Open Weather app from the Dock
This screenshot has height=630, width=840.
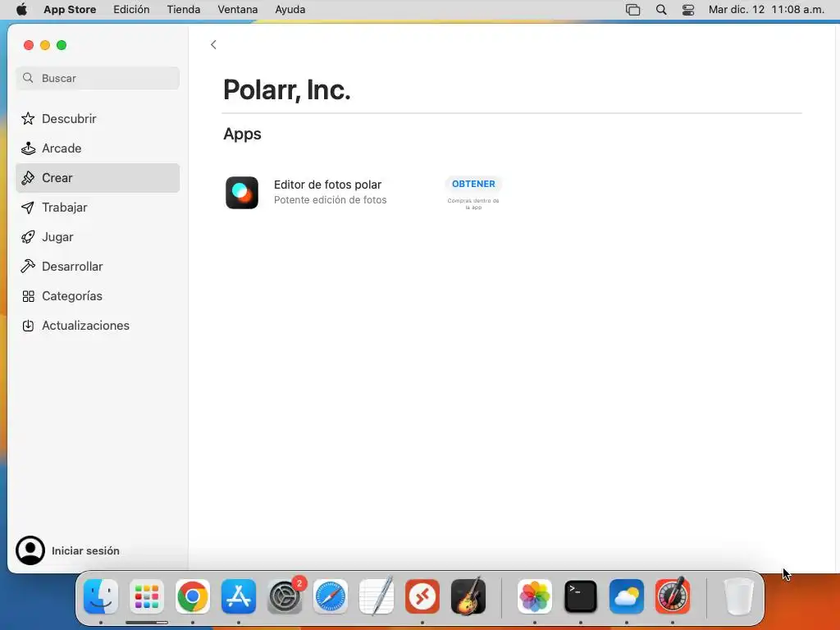point(627,596)
